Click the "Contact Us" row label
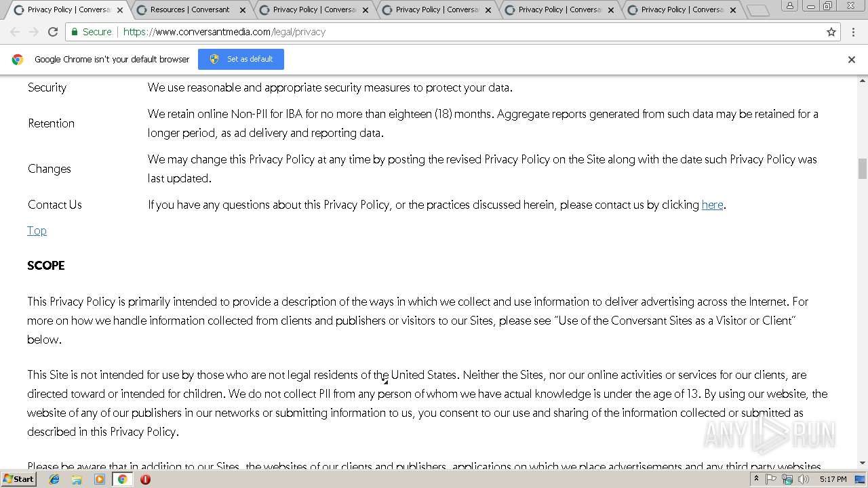This screenshot has height=488, width=868. click(54, 205)
